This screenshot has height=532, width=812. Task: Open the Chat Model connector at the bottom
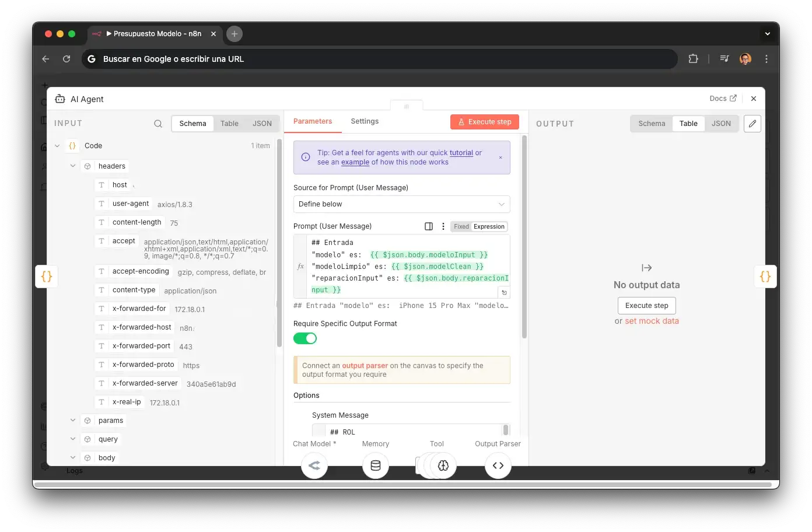pyautogui.click(x=314, y=465)
